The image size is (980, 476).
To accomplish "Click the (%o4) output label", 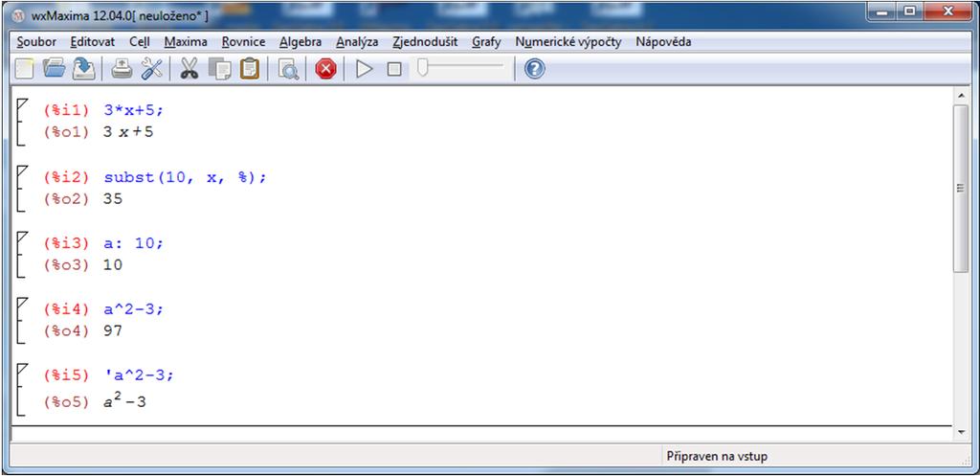I will tap(66, 331).
